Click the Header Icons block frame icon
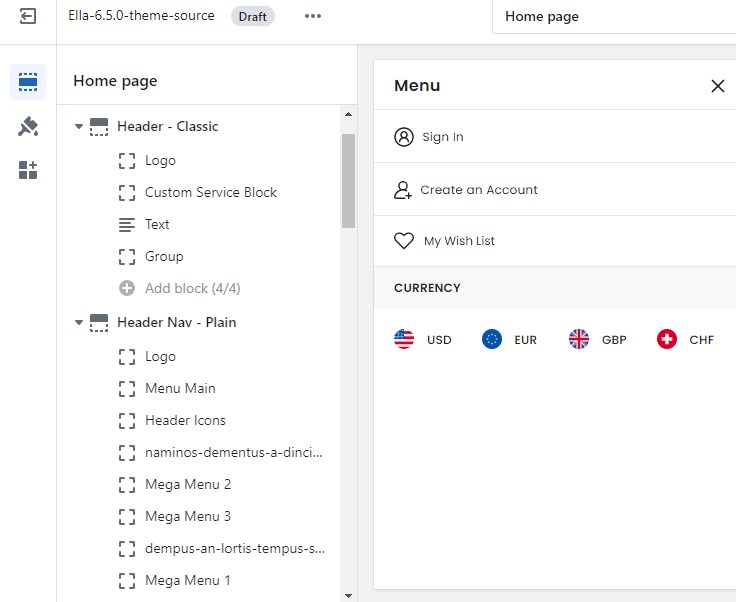 (x=127, y=420)
